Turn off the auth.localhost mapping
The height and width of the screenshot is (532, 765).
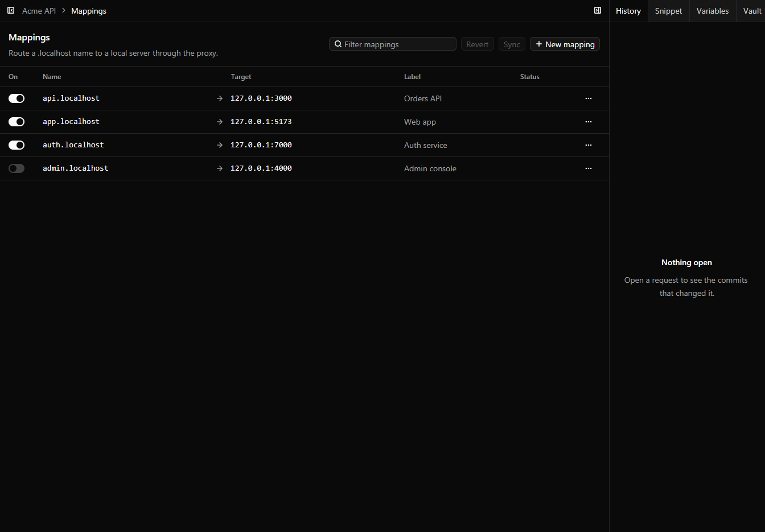pos(17,145)
